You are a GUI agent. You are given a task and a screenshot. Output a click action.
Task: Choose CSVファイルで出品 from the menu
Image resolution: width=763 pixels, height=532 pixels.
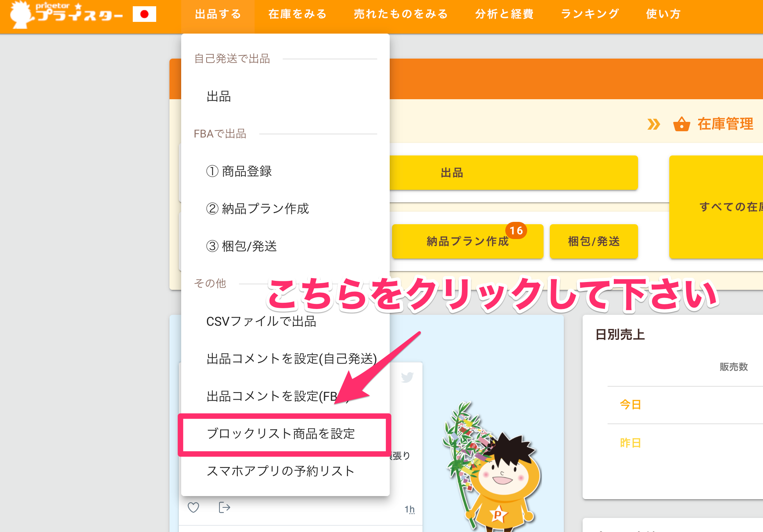tap(261, 321)
